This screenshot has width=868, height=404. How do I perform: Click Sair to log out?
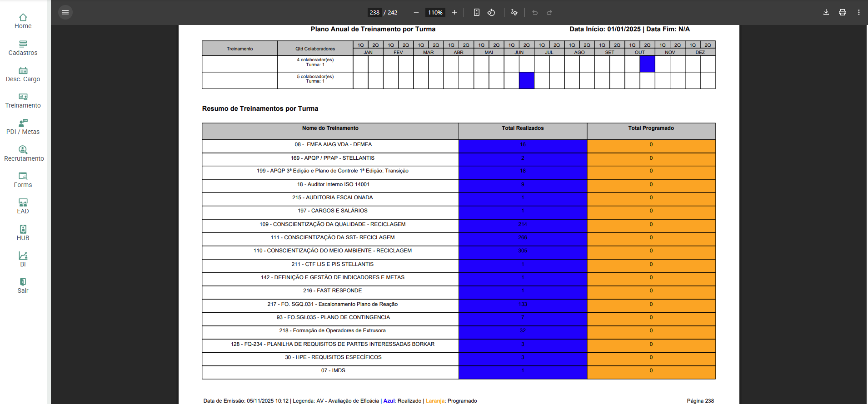click(23, 286)
